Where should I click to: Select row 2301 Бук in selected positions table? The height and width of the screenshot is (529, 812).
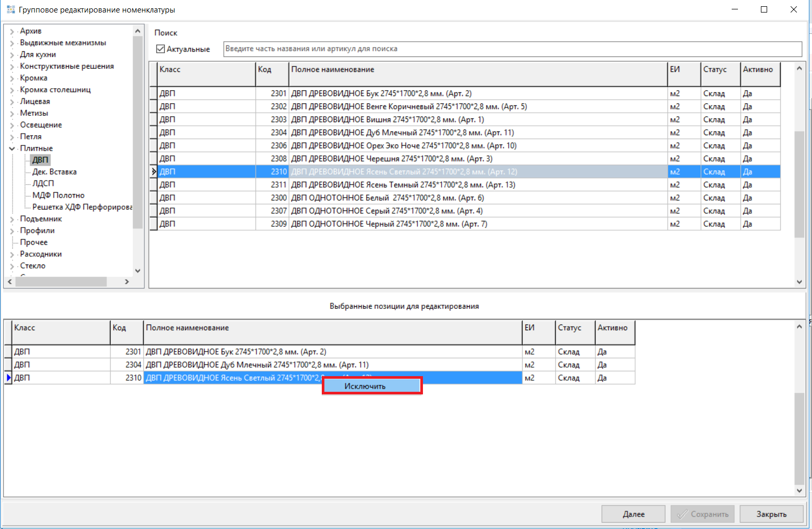click(236, 352)
